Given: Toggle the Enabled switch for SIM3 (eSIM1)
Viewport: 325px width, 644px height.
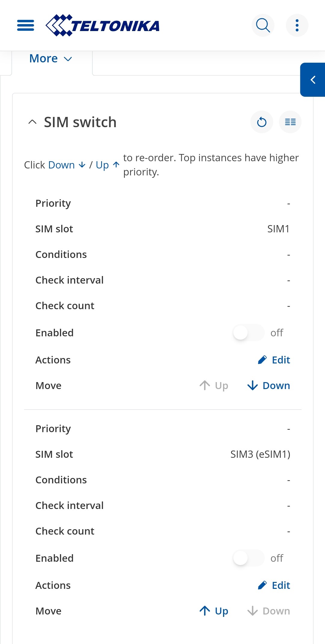Looking at the screenshot, I should (x=249, y=558).
